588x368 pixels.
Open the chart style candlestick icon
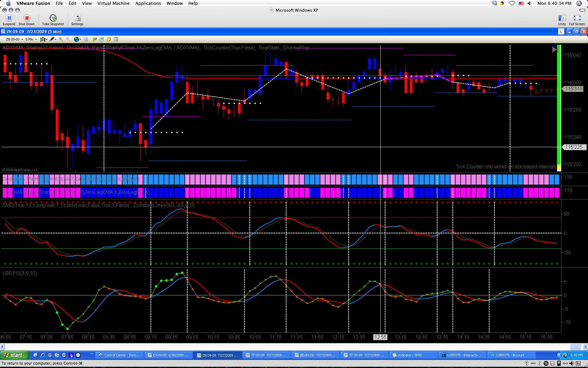point(43,39)
